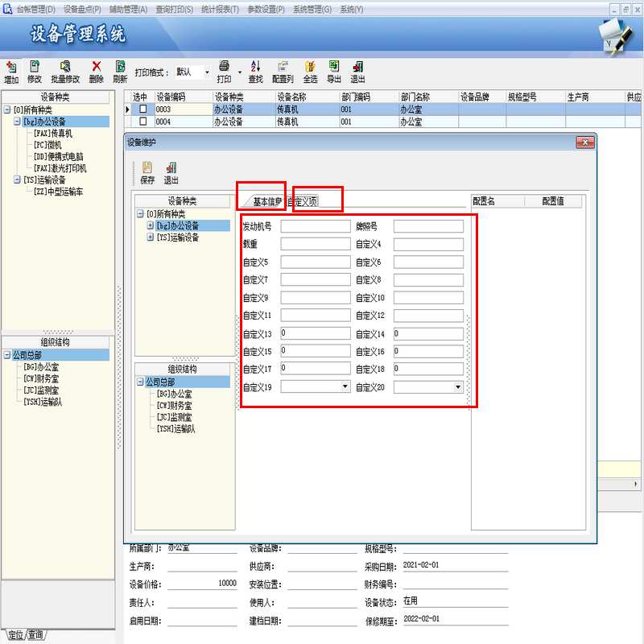Open the 辅助管理(A) menu
The image size is (644, 644).
[128, 9]
